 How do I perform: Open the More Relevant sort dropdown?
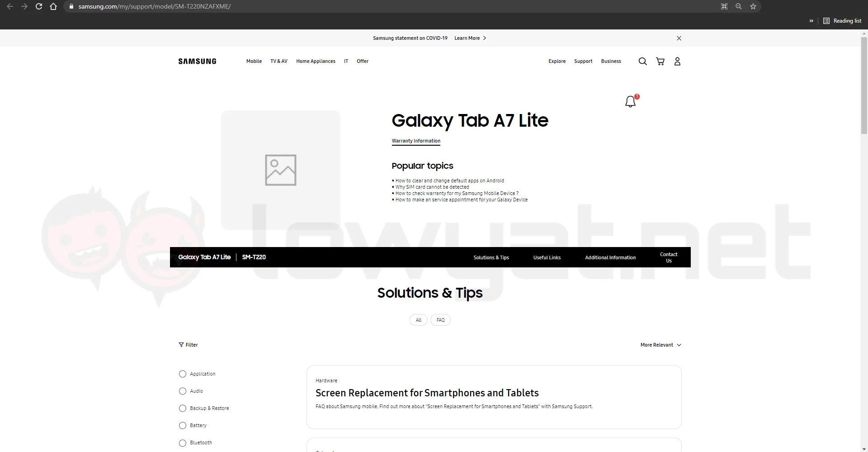(660, 345)
